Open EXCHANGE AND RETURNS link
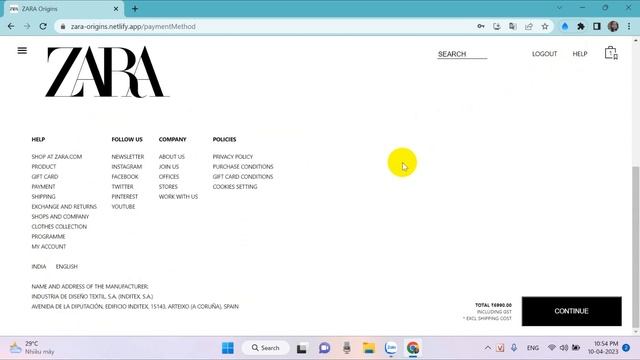The height and width of the screenshot is (360, 640). pos(64,207)
